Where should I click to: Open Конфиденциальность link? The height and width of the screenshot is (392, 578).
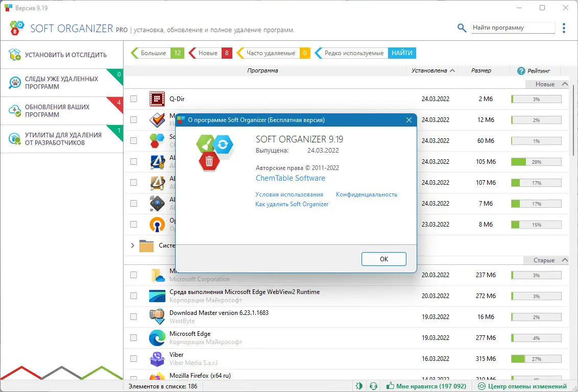pyautogui.click(x=367, y=194)
